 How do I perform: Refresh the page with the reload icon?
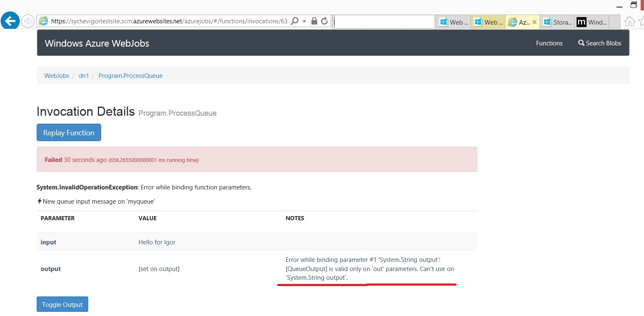click(324, 20)
